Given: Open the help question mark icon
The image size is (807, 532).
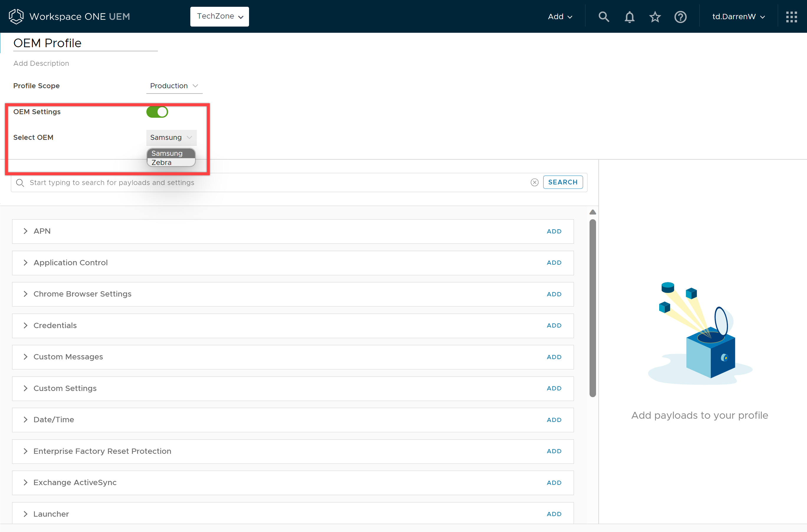Looking at the screenshot, I should [680, 17].
